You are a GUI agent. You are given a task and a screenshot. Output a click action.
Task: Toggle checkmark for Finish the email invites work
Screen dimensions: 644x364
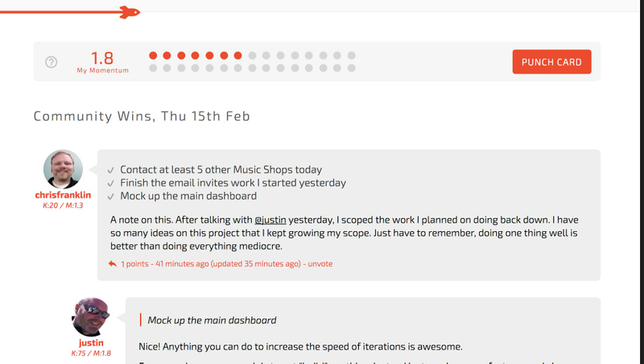click(x=110, y=184)
